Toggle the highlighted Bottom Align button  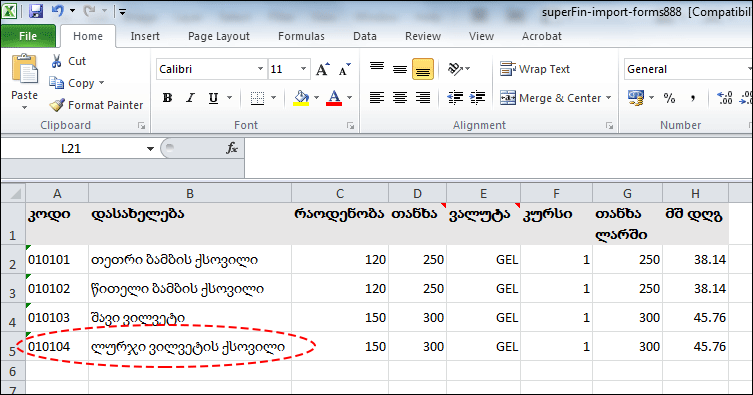click(423, 69)
